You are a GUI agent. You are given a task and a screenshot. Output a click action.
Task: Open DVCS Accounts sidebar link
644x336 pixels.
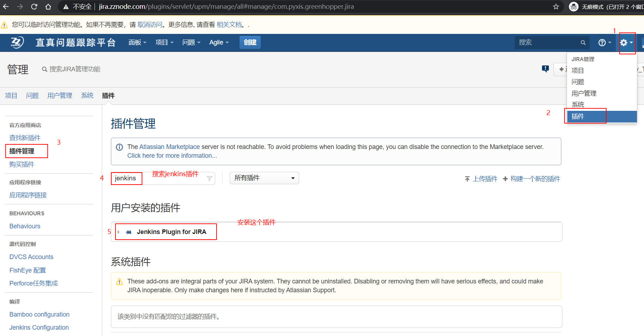31,257
